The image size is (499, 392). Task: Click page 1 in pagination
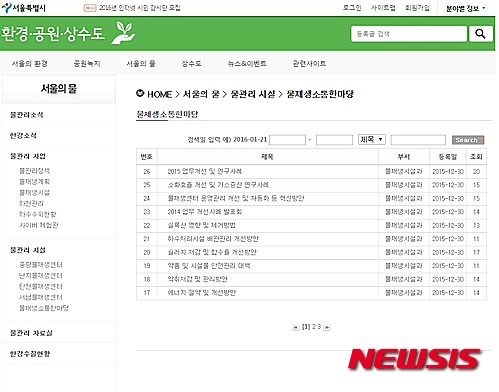(x=306, y=327)
